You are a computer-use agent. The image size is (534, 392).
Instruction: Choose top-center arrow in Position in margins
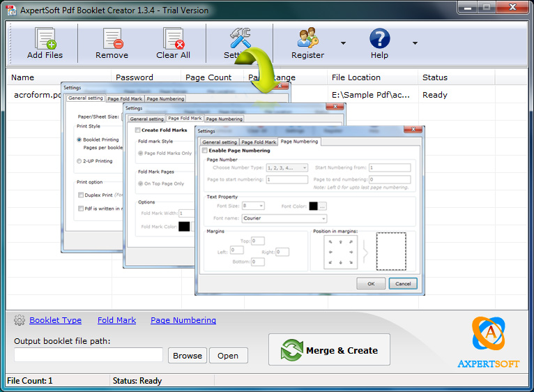341,241
